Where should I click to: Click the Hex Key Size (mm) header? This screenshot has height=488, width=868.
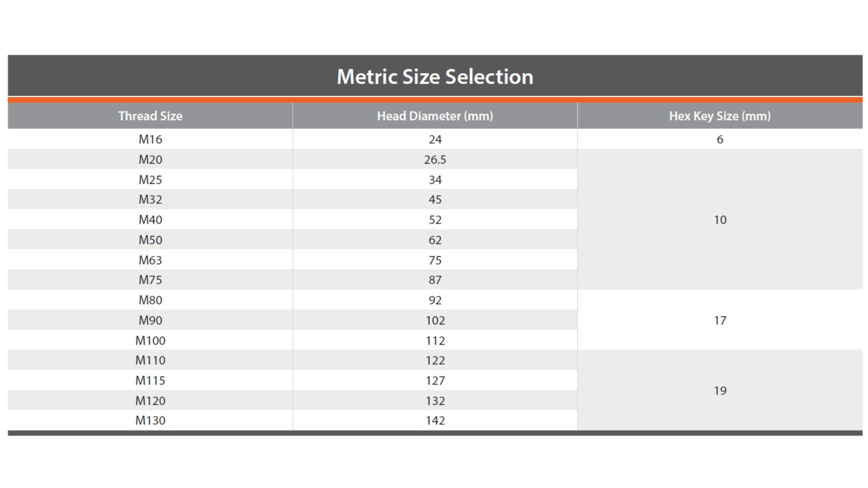point(720,116)
